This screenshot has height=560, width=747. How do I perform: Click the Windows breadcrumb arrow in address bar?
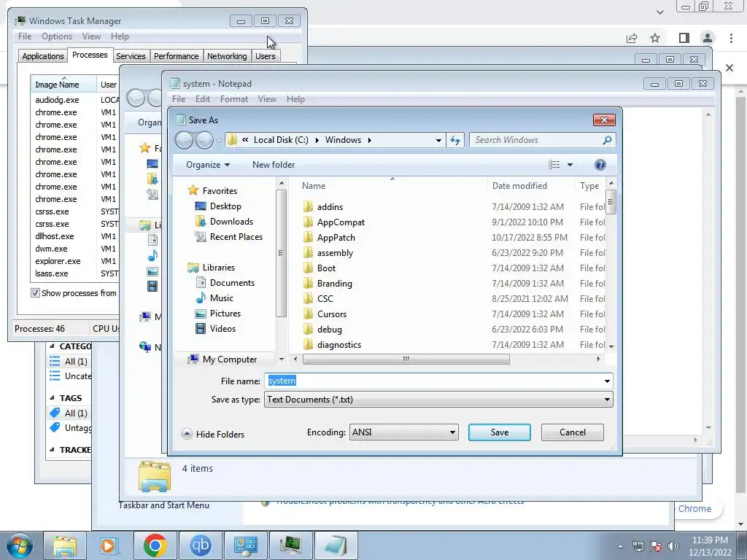click(x=369, y=140)
